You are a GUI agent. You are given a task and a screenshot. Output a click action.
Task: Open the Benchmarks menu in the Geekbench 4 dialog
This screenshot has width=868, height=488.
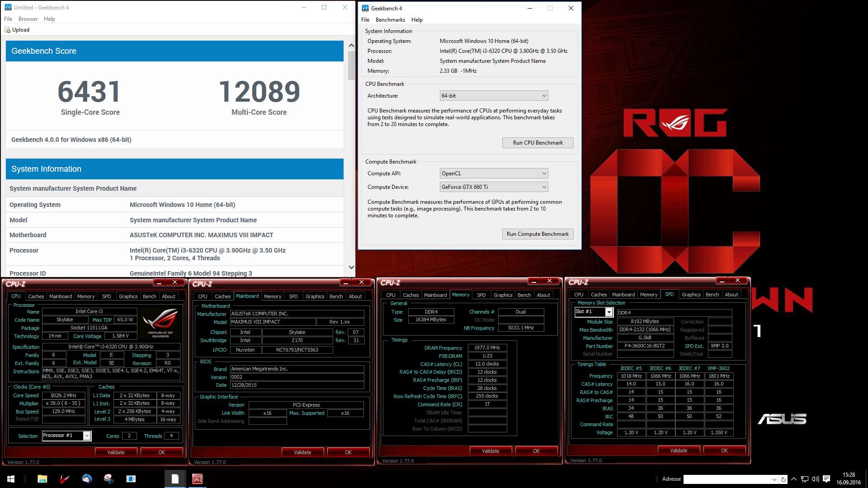tap(390, 20)
